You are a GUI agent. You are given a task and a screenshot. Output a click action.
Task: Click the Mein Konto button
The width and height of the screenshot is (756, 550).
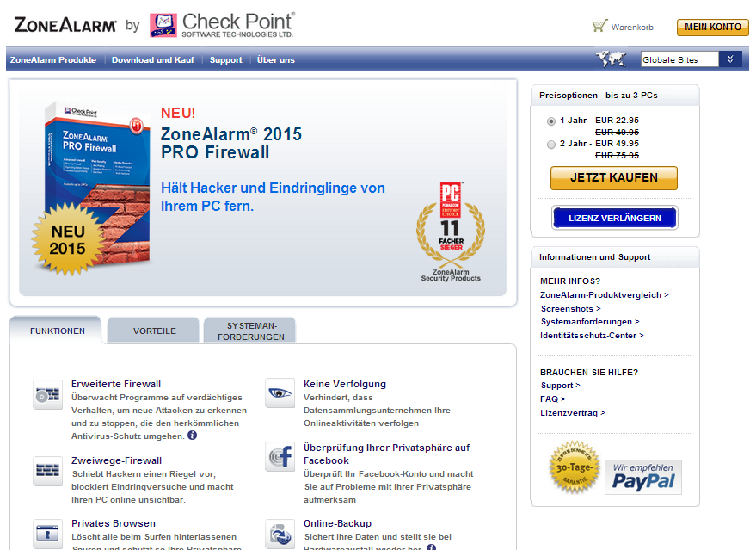[713, 27]
